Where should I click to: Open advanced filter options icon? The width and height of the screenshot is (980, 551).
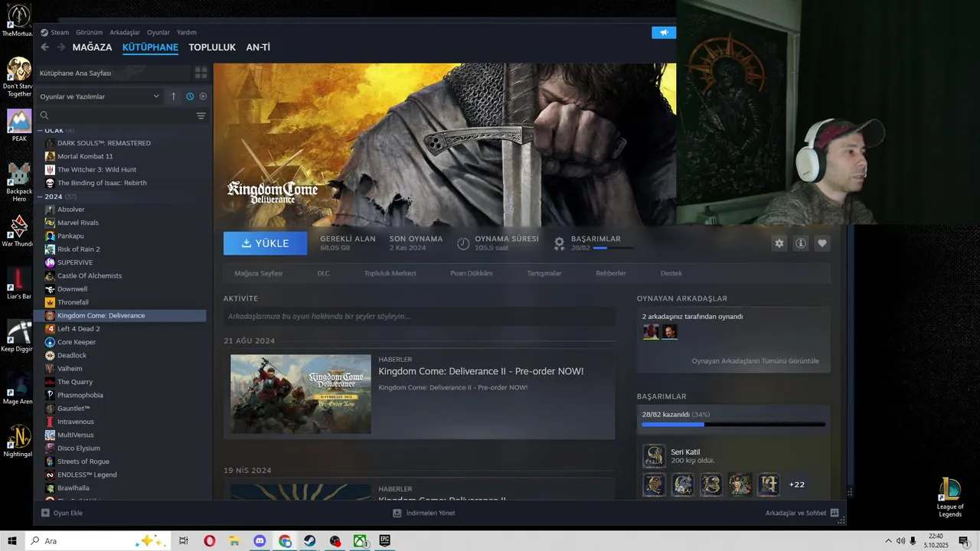coord(201,116)
